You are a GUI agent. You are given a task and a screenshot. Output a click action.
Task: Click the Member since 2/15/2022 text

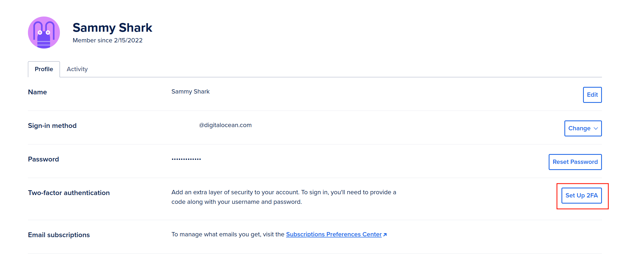coord(108,40)
